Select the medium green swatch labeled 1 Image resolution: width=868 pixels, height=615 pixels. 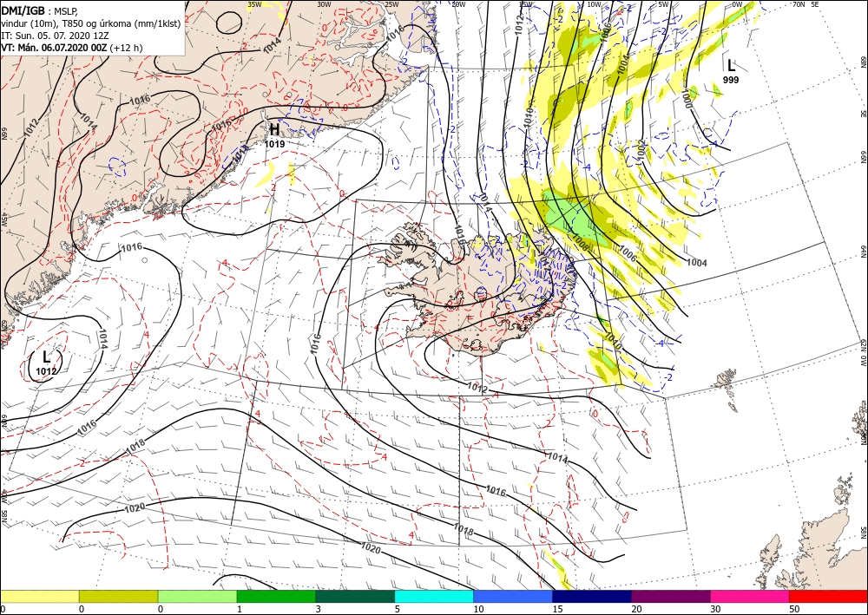pyautogui.click(x=276, y=596)
